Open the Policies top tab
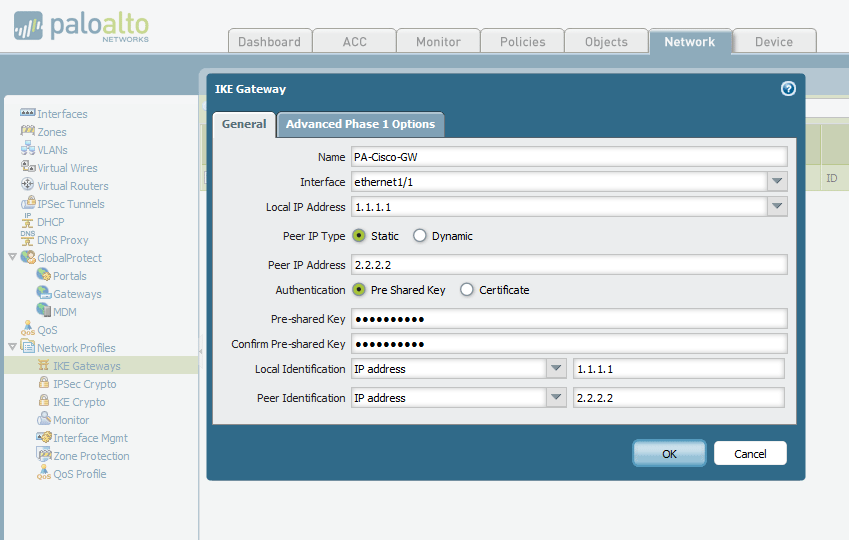 point(523,42)
